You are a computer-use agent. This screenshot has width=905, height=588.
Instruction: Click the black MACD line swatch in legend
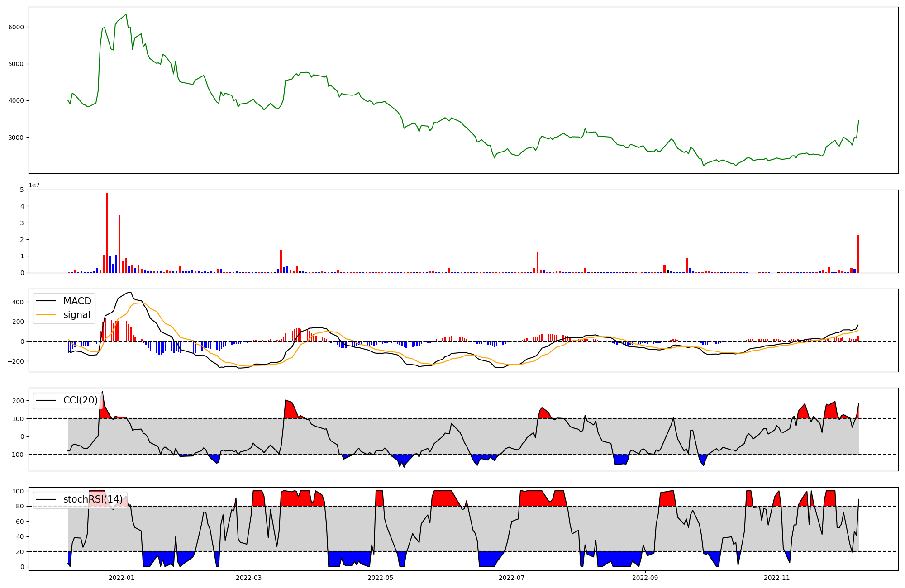coord(46,301)
